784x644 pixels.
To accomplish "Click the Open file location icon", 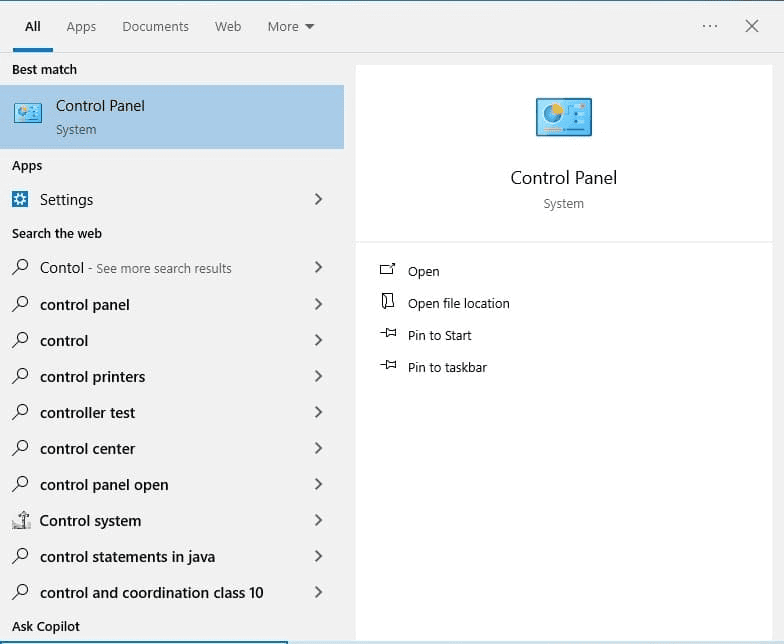I will [x=388, y=302].
